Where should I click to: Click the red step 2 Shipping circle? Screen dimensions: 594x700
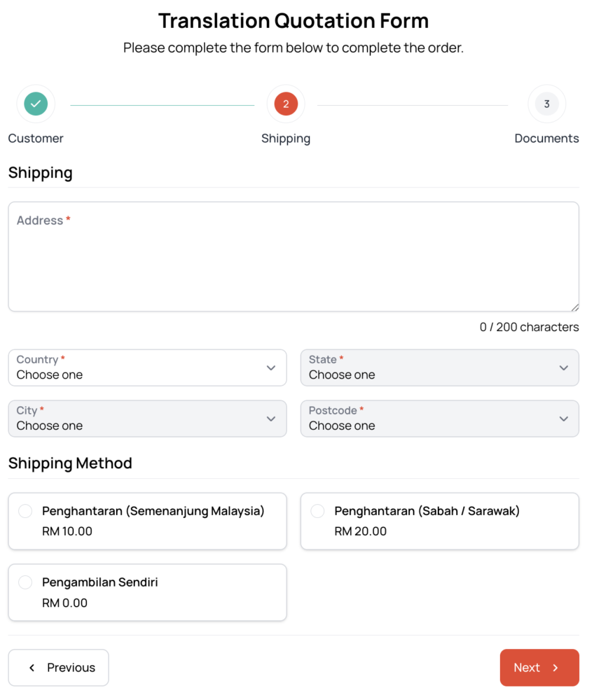pyautogui.click(x=286, y=104)
